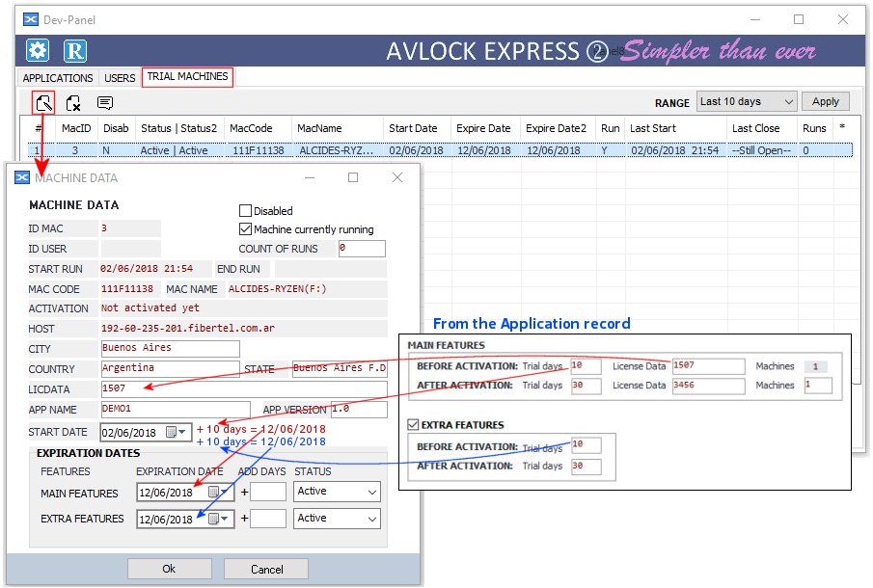Select the '--Still Open--' cell
Screen dimensions: 873x588
point(762,150)
